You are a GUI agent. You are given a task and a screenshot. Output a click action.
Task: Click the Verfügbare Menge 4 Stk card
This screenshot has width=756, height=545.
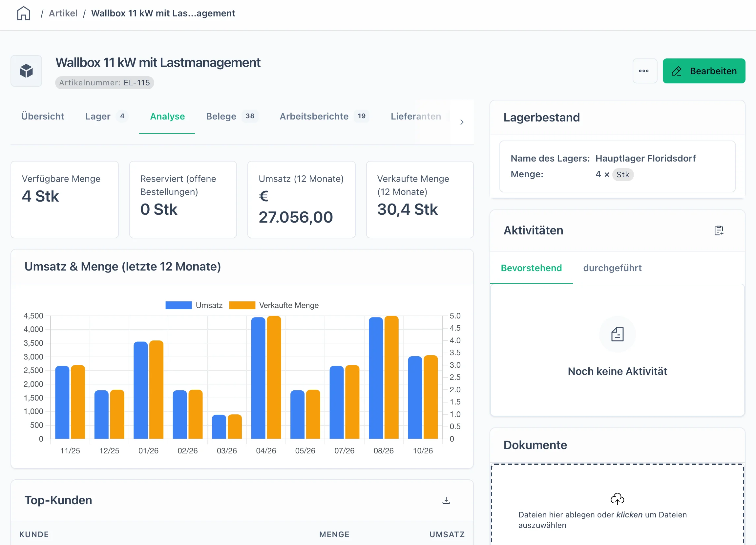coord(65,200)
